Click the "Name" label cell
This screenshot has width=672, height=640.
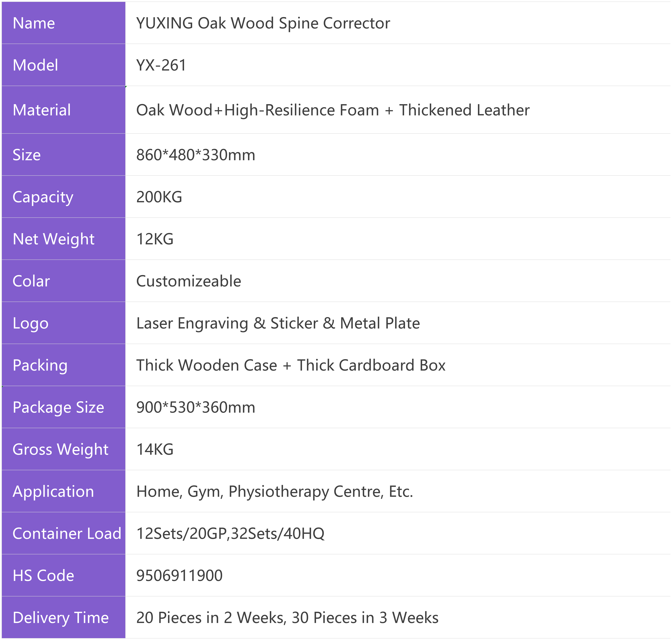click(x=64, y=23)
